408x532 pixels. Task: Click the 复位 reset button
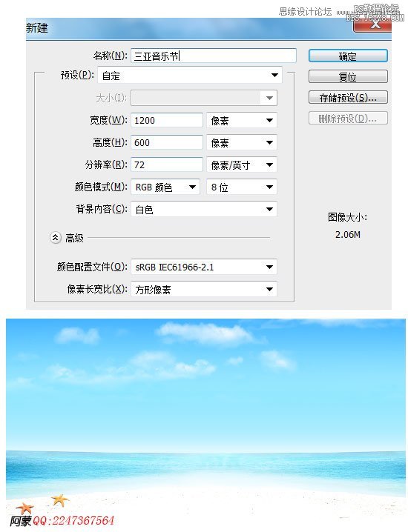[x=348, y=76]
